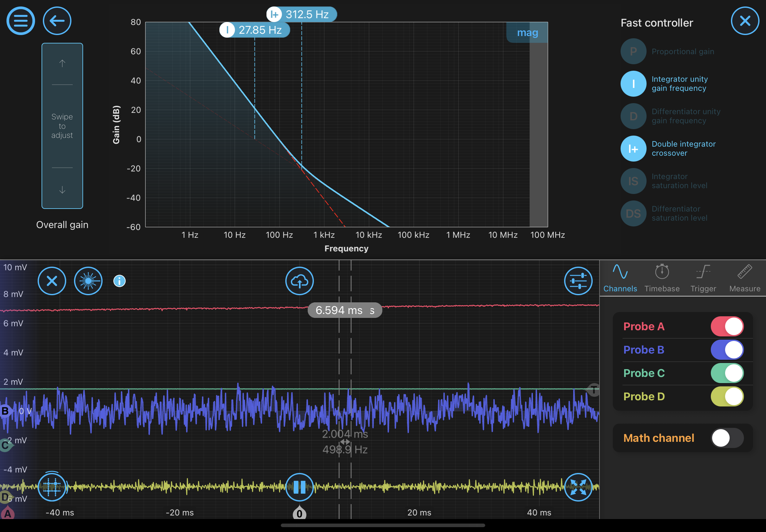Click the Probe A label
This screenshot has height=532, width=766.
tap(644, 326)
